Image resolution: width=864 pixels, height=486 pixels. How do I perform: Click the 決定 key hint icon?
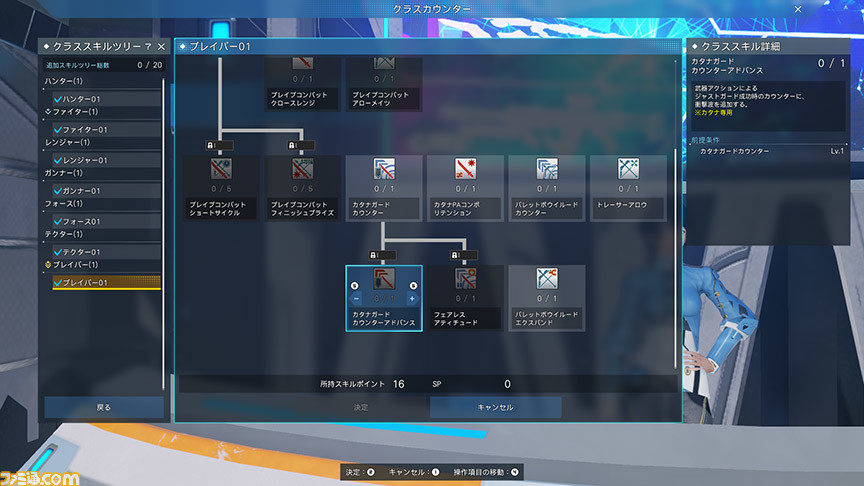371,472
